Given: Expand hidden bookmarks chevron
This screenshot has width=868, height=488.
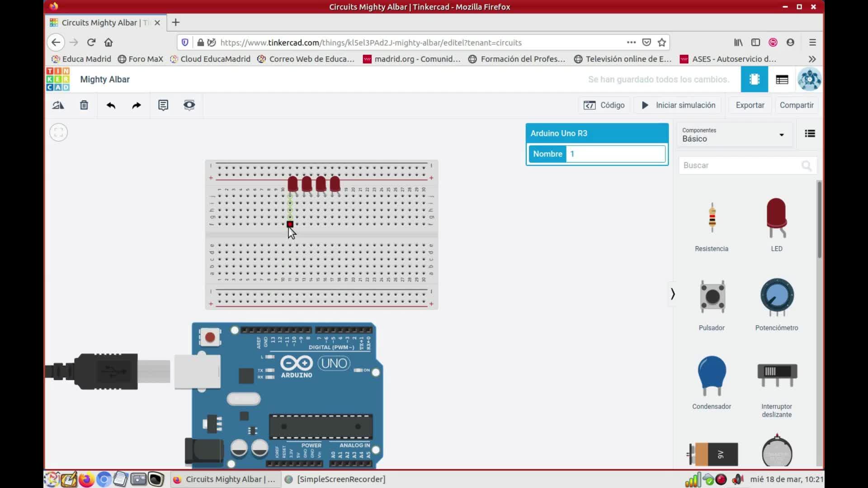Looking at the screenshot, I should [x=812, y=59].
